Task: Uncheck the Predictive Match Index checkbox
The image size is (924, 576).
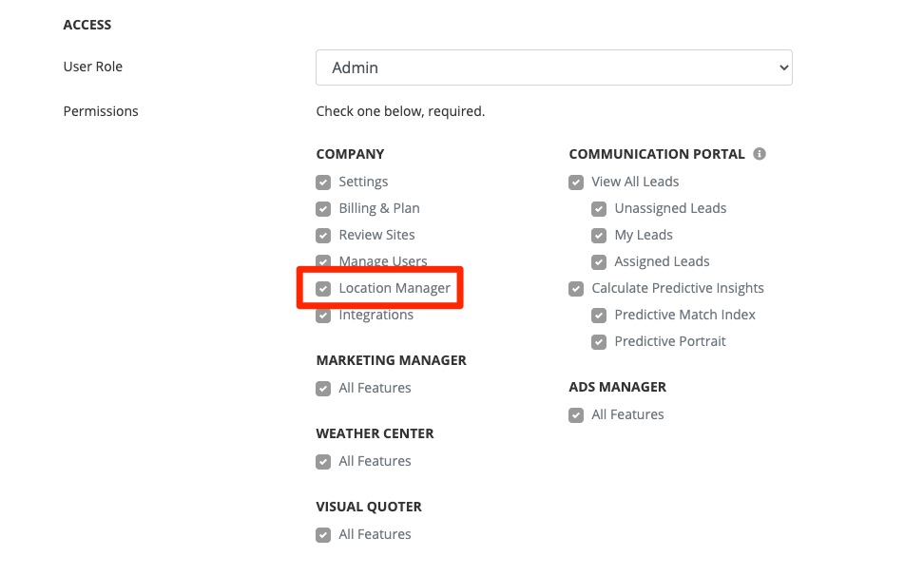Action: tap(599, 315)
